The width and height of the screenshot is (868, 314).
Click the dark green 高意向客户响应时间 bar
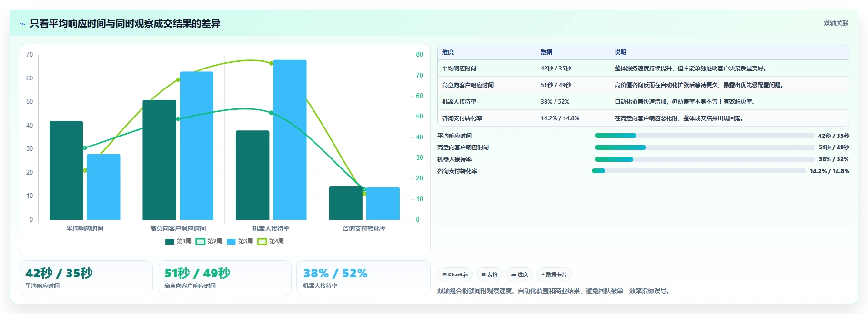click(159, 160)
